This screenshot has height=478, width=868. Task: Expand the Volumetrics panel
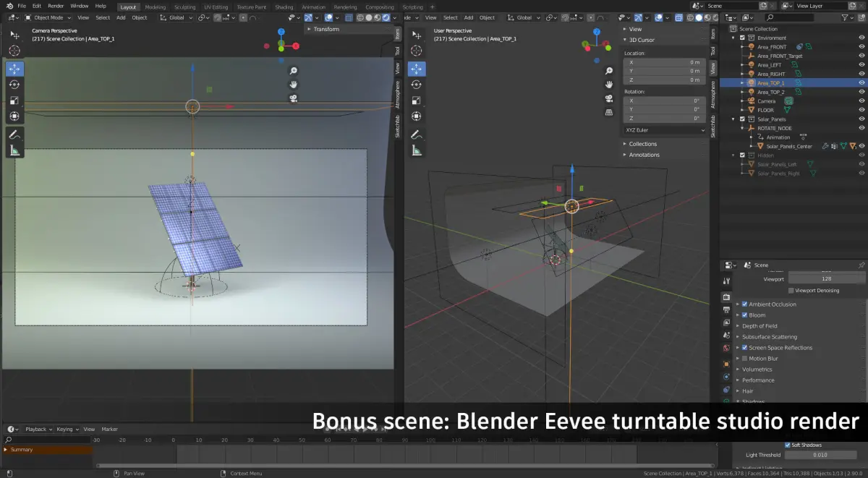(x=757, y=370)
